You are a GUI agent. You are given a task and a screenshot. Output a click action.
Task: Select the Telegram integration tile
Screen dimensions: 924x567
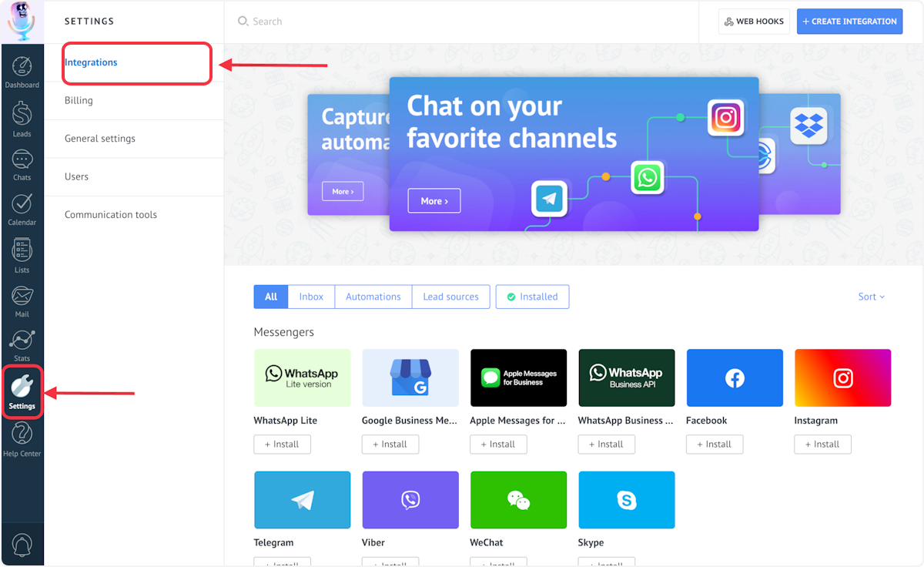tap(302, 500)
